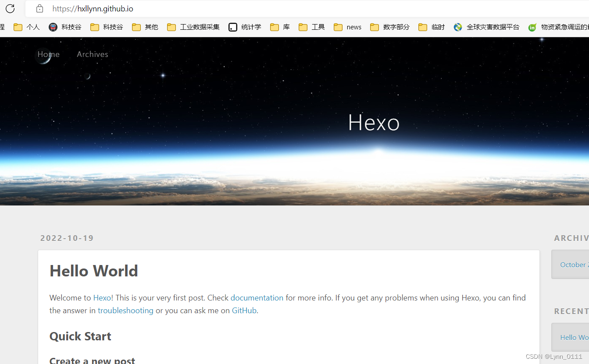Viewport: 589px width, 364px height.
Task: Open the 数字部分 bookmarks folder
Action: pos(390,27)
